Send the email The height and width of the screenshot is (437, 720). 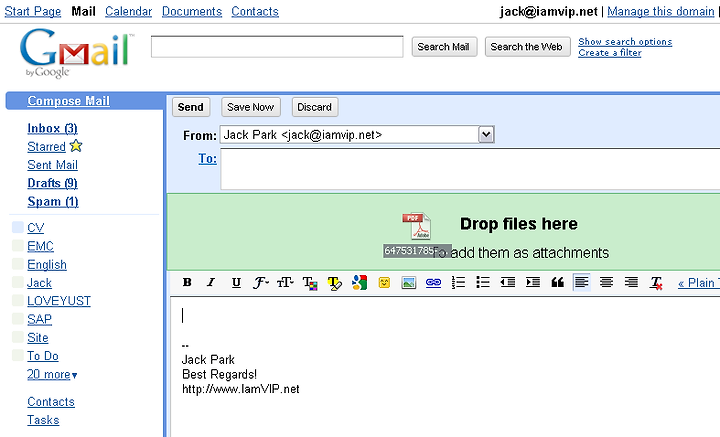pyautogui.click(x=191, y=107)
